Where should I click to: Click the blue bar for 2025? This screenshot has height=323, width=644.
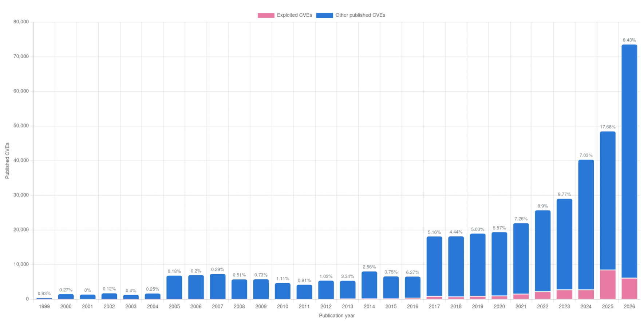608,201
